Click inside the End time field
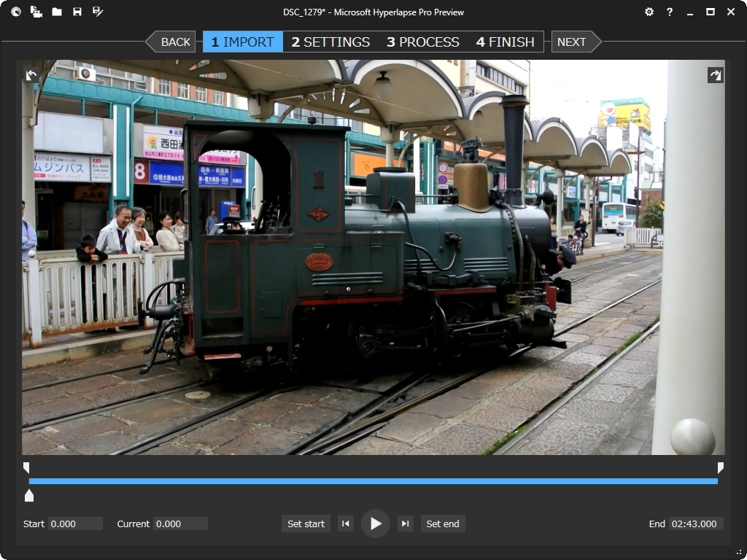 click(694, 523)
